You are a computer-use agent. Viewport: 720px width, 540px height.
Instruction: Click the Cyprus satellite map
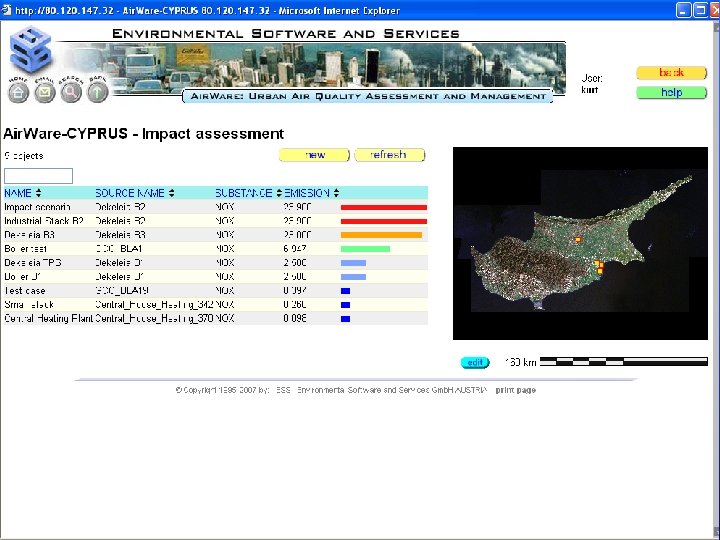[580, 243]
